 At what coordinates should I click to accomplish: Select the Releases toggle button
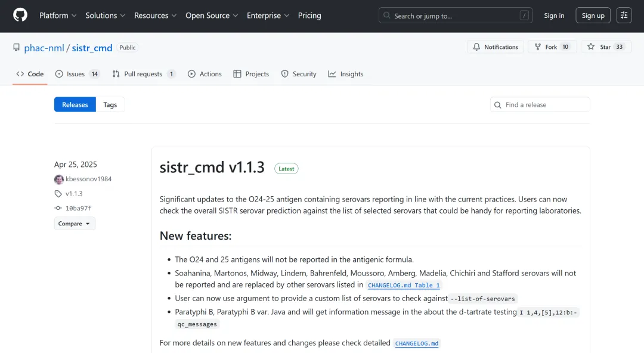click(75, 105)
